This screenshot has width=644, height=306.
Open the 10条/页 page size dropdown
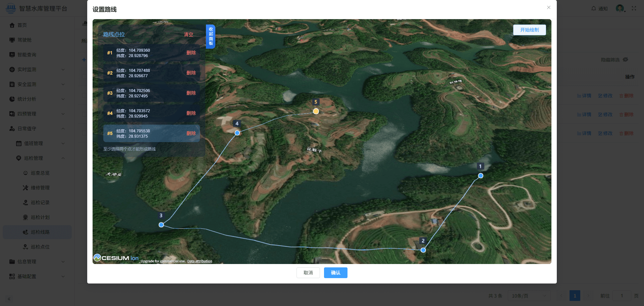pos(529,296)
